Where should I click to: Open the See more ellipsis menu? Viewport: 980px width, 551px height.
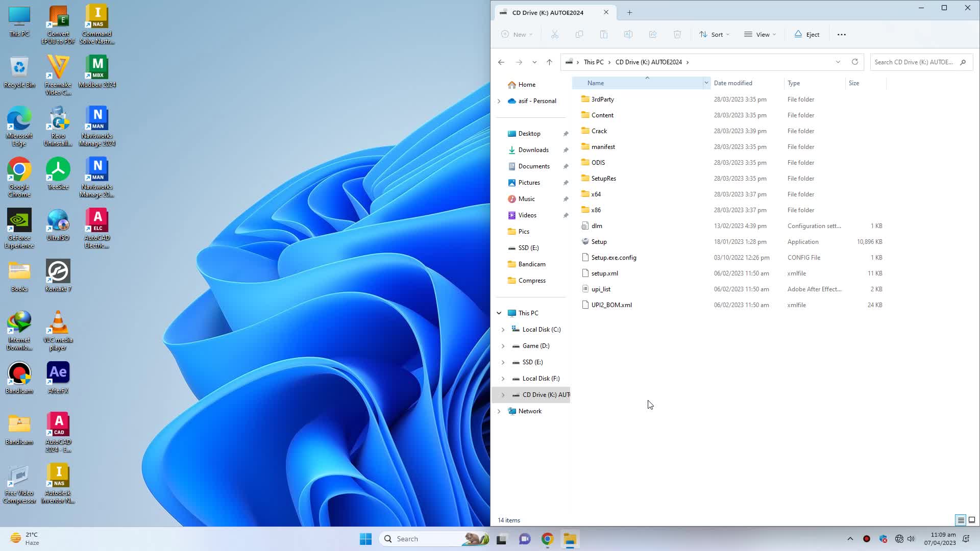(842, 35)
